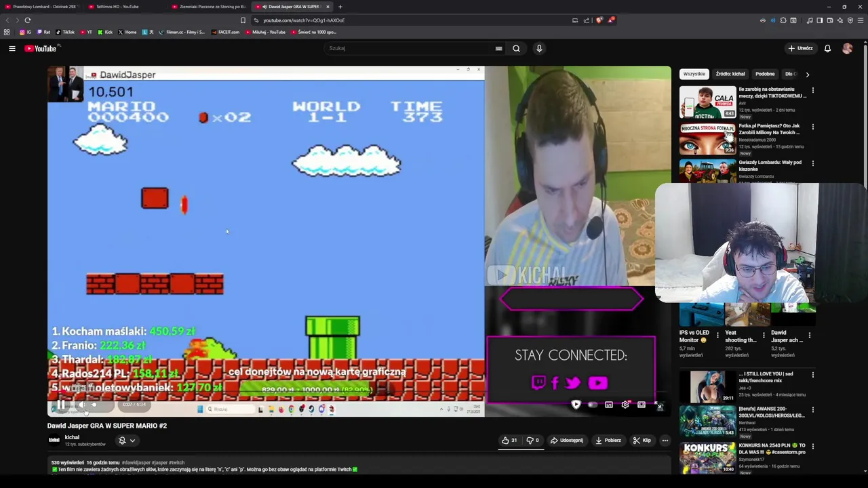Open a new browser tab with plus
Viewport: 868px width, 488px height.
(x=340, y=7)
